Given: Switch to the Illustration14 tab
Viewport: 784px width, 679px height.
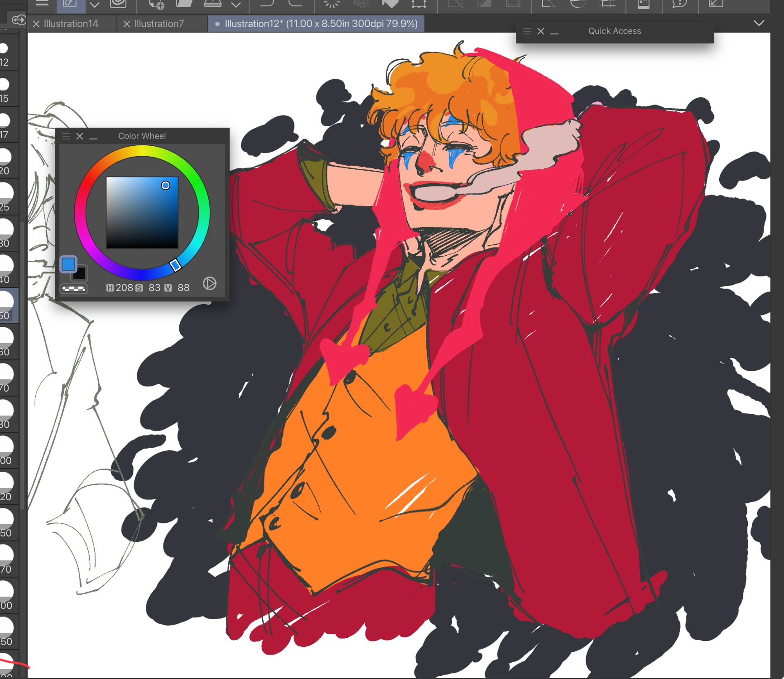Looking at the screenshot, I should [71, 24].
